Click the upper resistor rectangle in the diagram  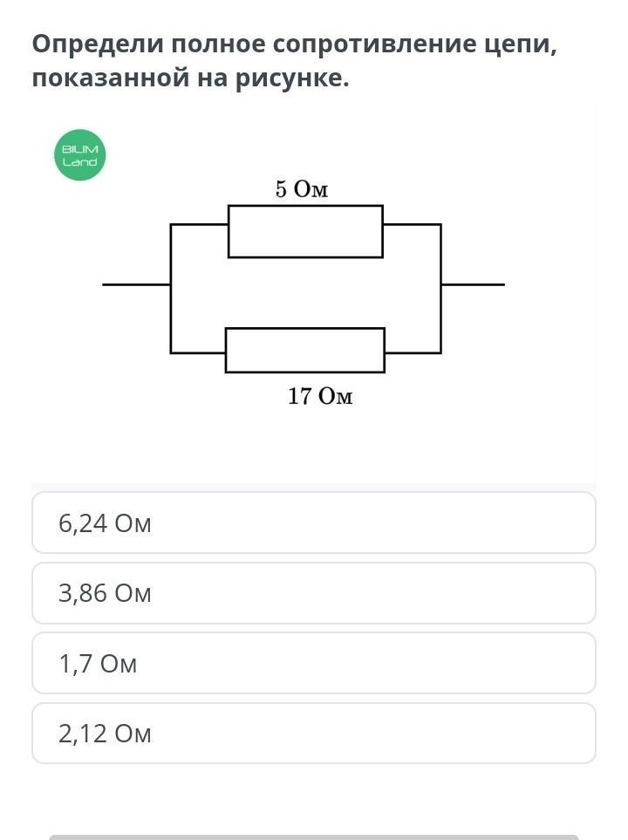[305, 231]
